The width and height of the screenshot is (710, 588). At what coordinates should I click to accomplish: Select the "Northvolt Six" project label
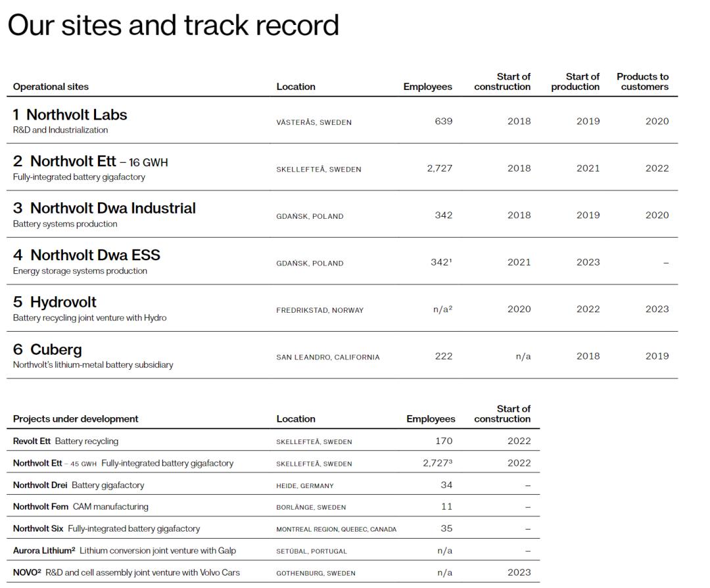tap(38, 529)
